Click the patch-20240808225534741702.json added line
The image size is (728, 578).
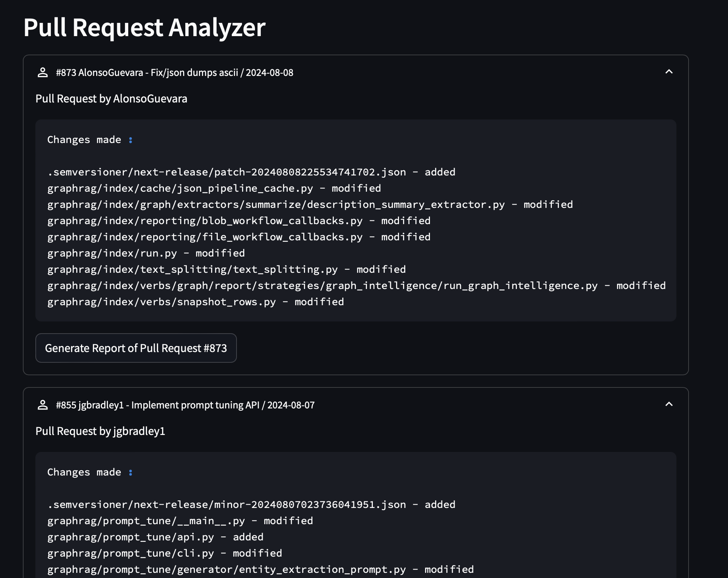(x=251, y=172)
